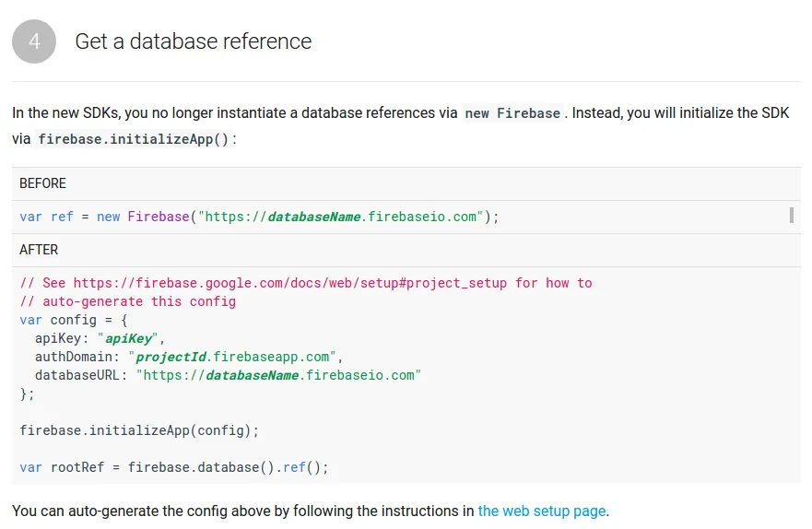Click the 'auto-generate this config' comment
812x529 pixels.
pos(138,301)
